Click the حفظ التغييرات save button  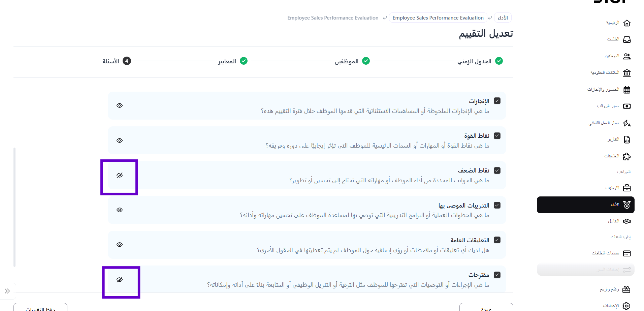[40, 308]
